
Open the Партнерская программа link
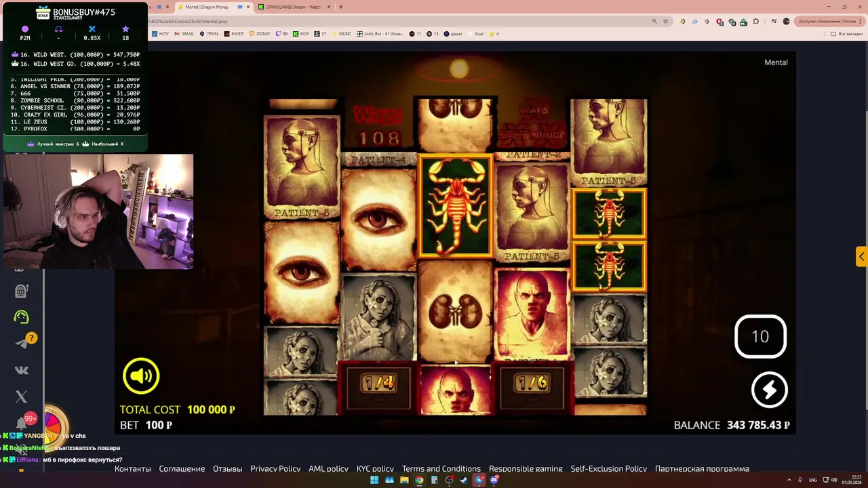click(x=702, y=468)
